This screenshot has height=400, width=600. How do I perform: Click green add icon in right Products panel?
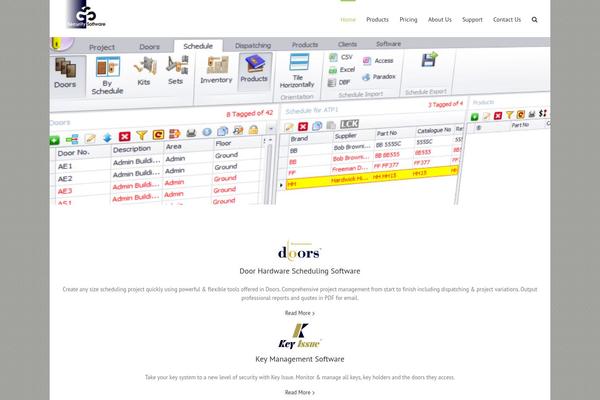tap(474, 117)
